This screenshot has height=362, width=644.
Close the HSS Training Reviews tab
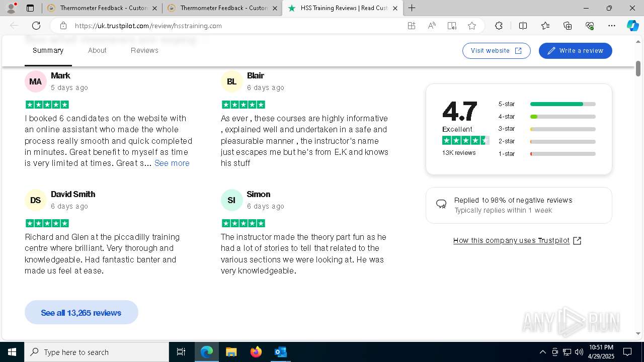pyautogui.click(x=395, y=8)
